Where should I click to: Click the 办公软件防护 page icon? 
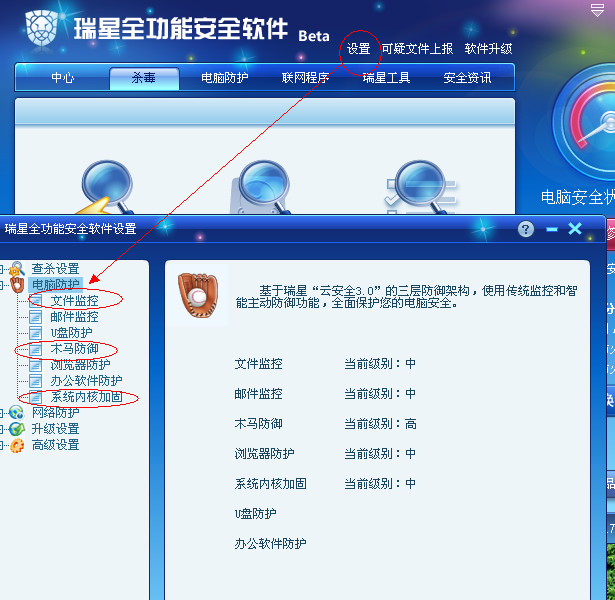(35, 381)
